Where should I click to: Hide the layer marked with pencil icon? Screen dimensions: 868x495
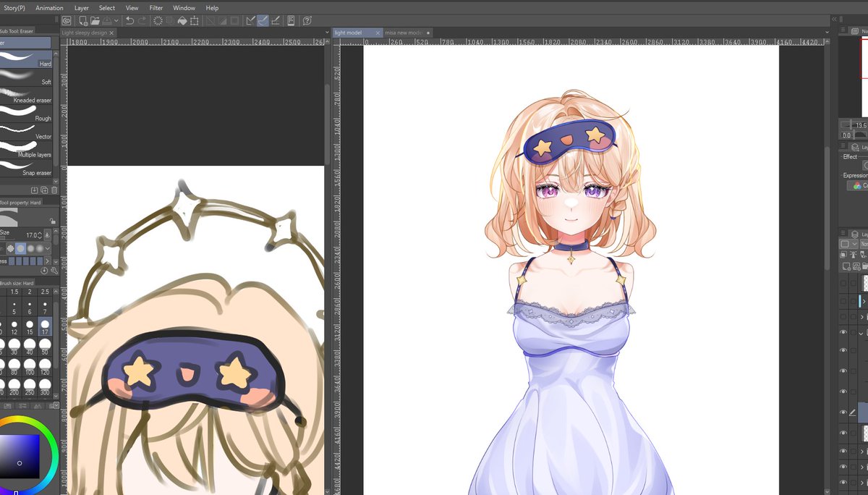843,412
